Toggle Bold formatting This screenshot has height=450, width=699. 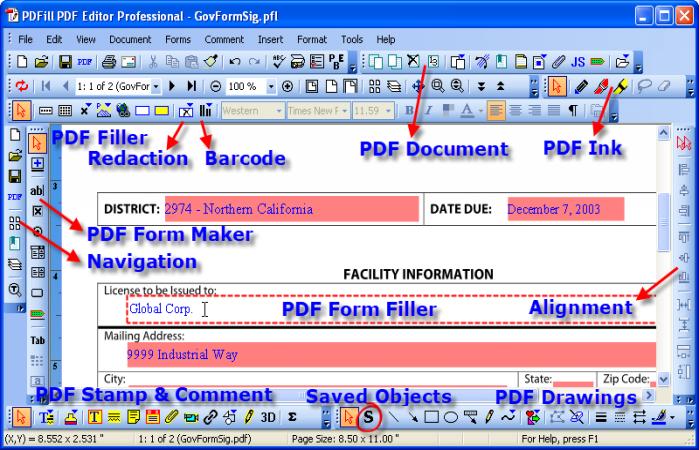tap(409, 110)
